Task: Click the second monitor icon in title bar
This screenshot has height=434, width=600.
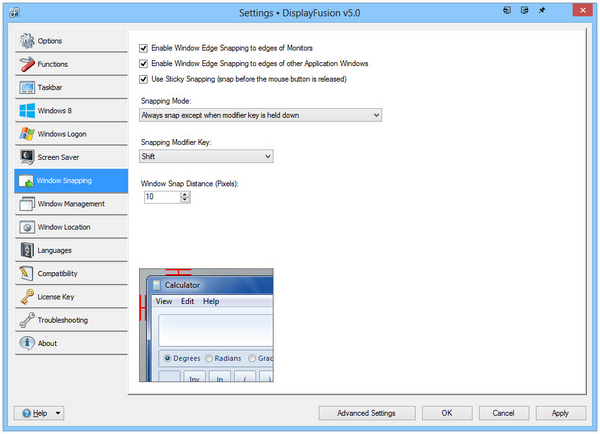Action: click(x=525, y=10)
